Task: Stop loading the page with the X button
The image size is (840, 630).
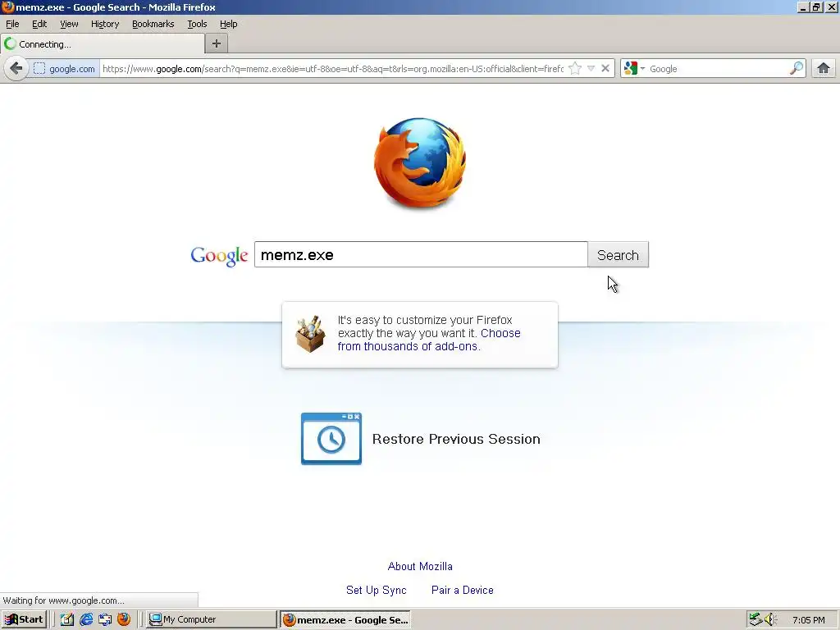Action: pos(605,69)
